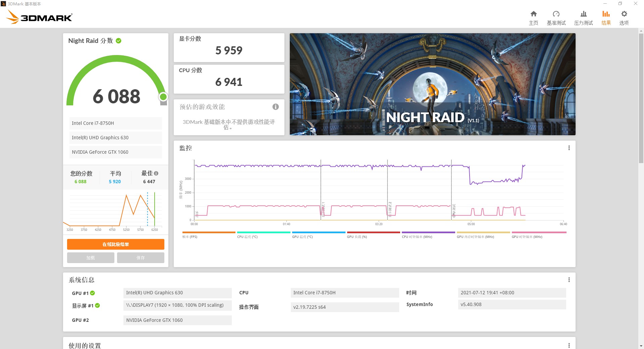Click the 保存 (save) button

tap(141, 258)
